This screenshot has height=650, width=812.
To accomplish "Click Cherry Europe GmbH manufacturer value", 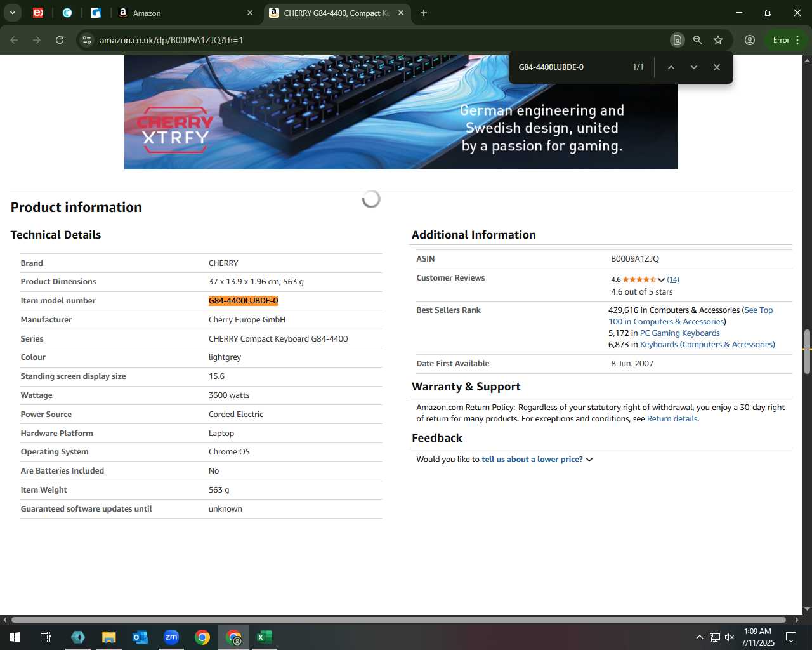I will (247, 320).
